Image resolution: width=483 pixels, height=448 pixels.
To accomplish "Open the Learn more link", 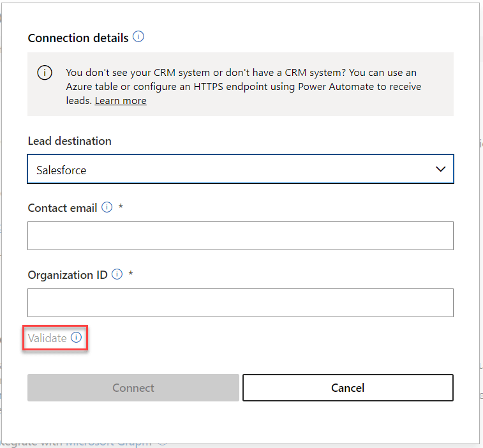I will [121, 101].
